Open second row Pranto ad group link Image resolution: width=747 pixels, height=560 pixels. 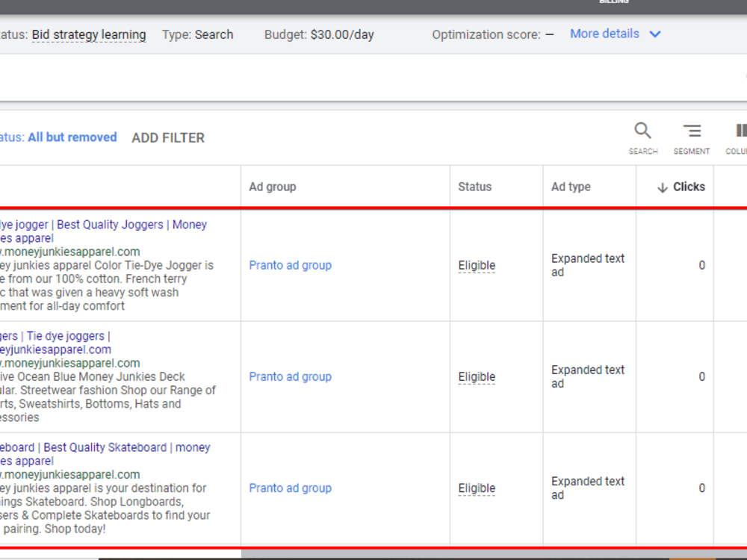pos(290,376)
